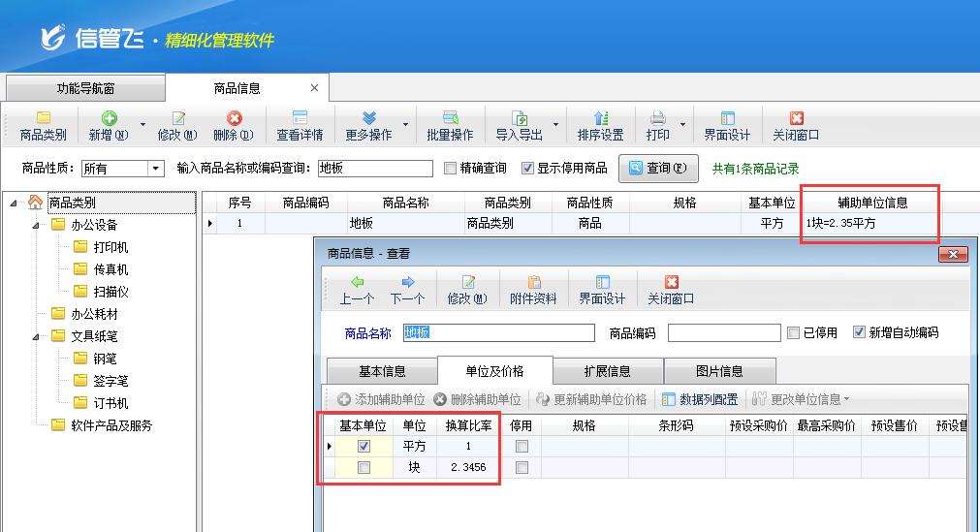Click the 新增 add product icon
Screen dimensions: 980x532
(109, 125)
